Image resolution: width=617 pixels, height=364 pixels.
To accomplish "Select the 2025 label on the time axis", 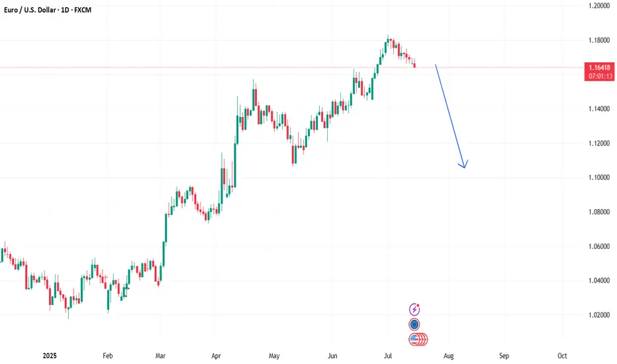I will tap(50, 356).
